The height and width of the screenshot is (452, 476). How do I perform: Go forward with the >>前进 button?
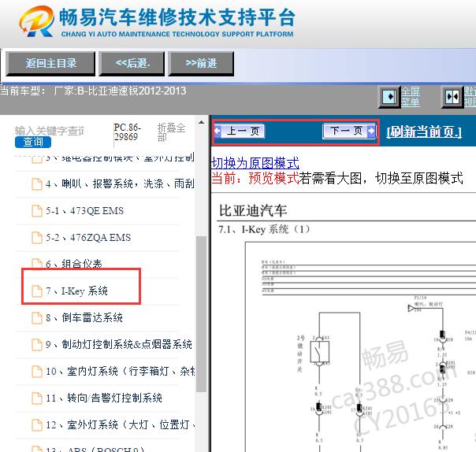point(201,64)
